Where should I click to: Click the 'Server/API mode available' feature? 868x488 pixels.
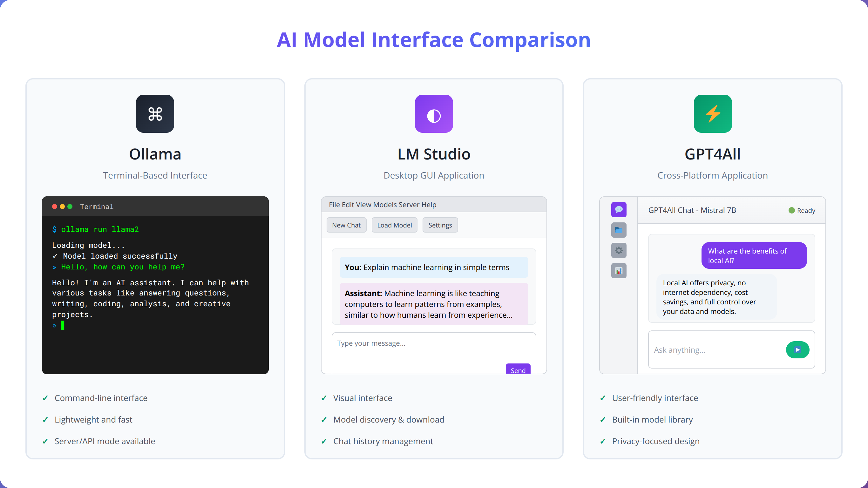click(x=105, y=441)
